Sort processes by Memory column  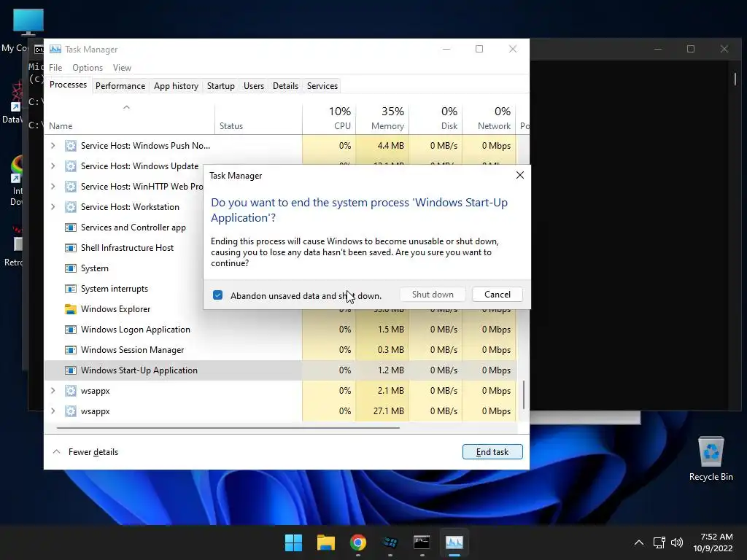coord(382,118)
